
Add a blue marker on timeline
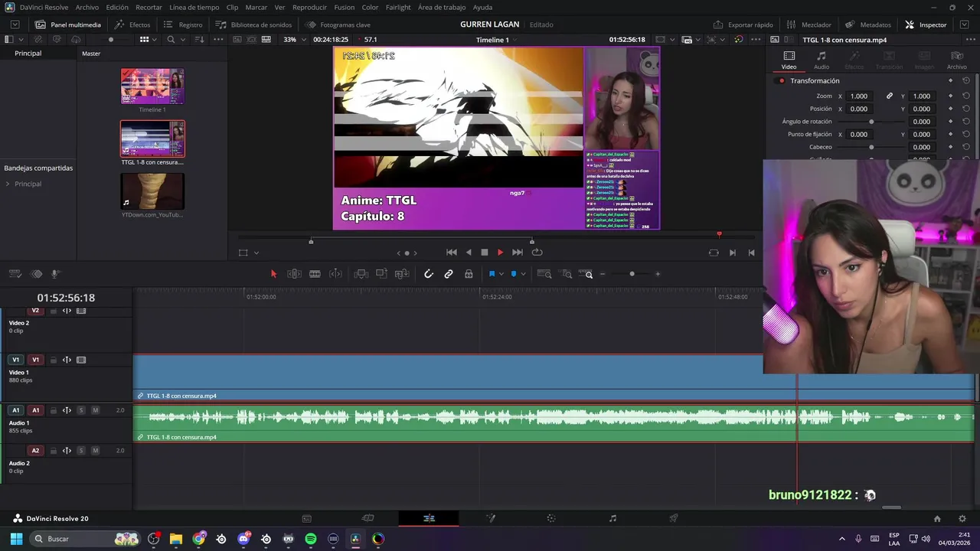[514, 274]
